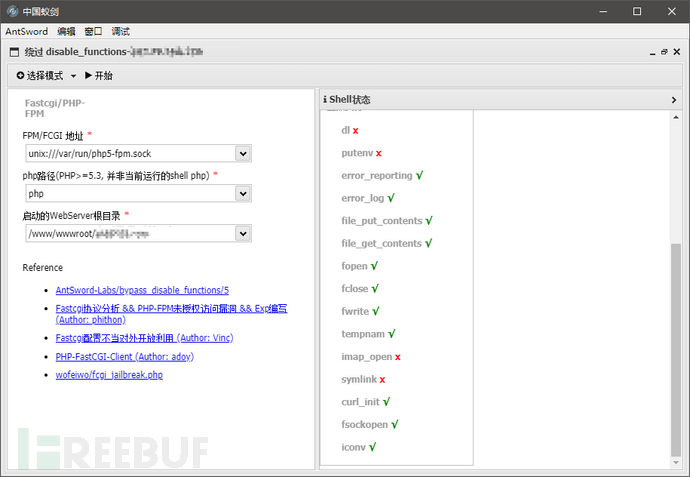Open the AntSword menu
This screenshot has height=477, width=690.
coord(26,31)
